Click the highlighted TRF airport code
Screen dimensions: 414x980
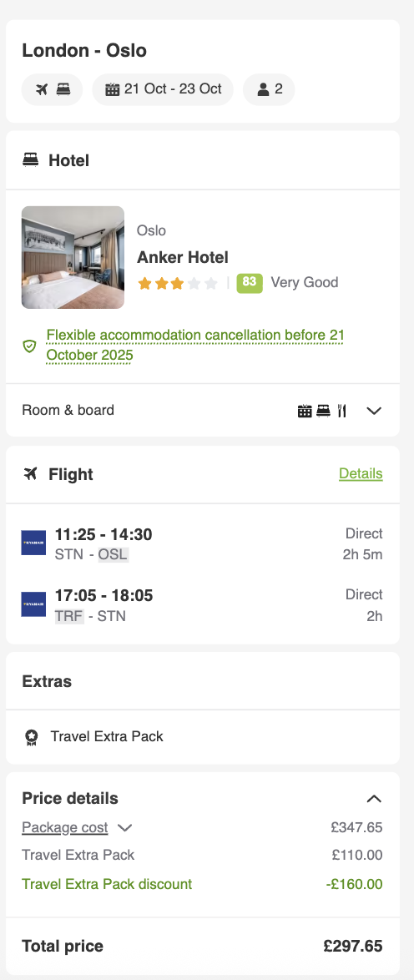click(68, 616)
